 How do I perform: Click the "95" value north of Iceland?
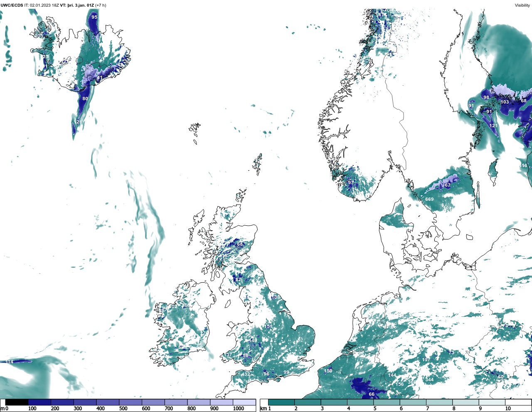pyautogui.click(x=94, y=17)
